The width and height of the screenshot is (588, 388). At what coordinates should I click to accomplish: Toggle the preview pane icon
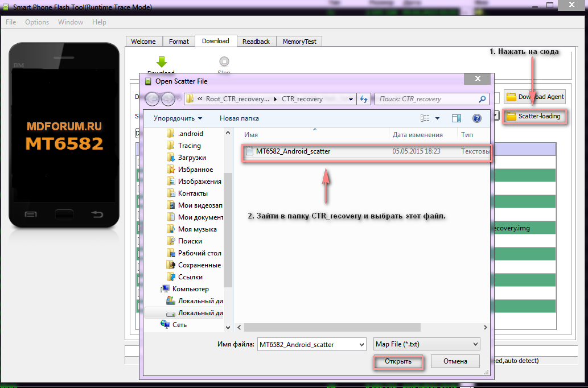[457, 118]
